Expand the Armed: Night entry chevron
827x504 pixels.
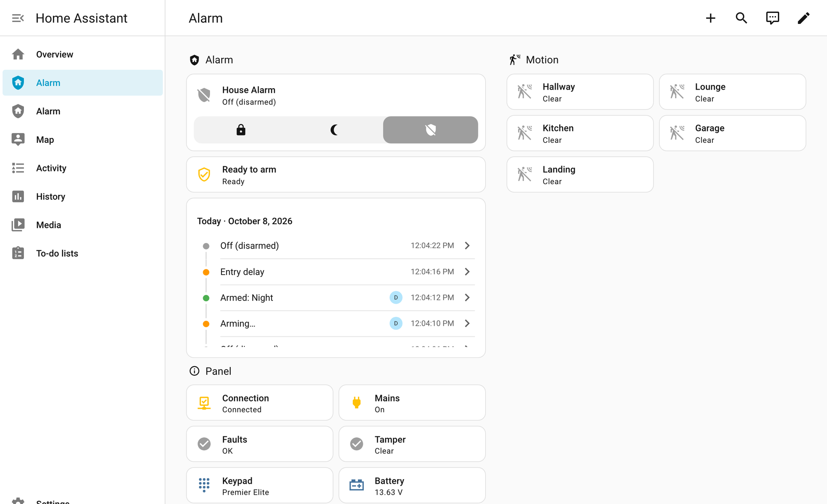point(467,298)
